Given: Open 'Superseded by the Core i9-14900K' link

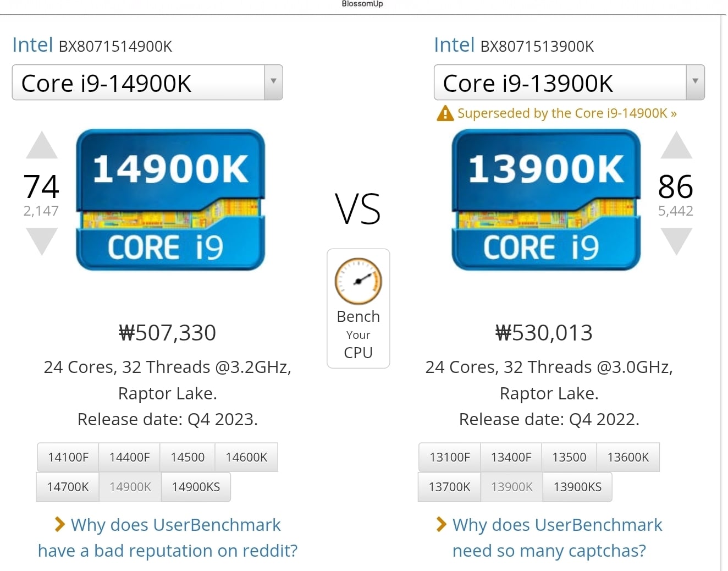Looking at the screenshot, I should (567, 113).
